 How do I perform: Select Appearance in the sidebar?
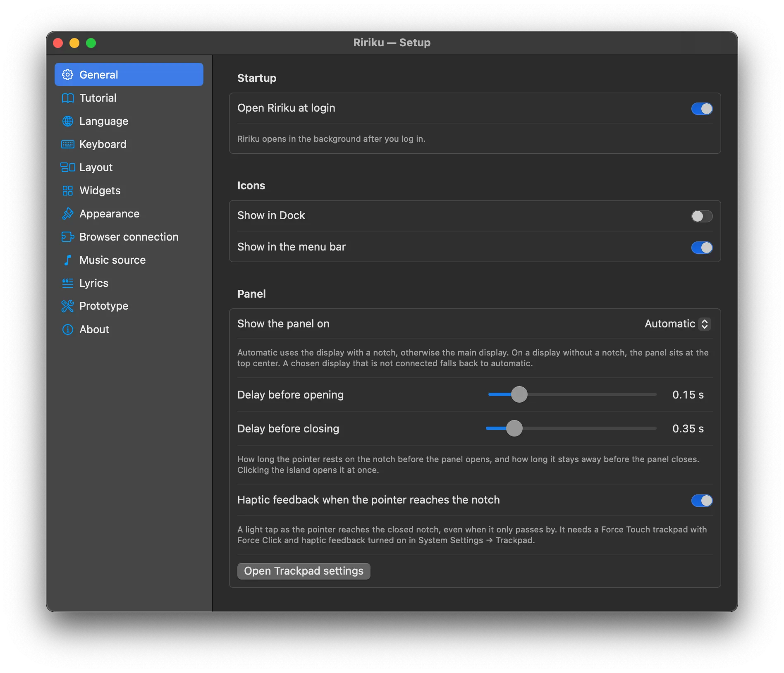click(x=129, y=214)
